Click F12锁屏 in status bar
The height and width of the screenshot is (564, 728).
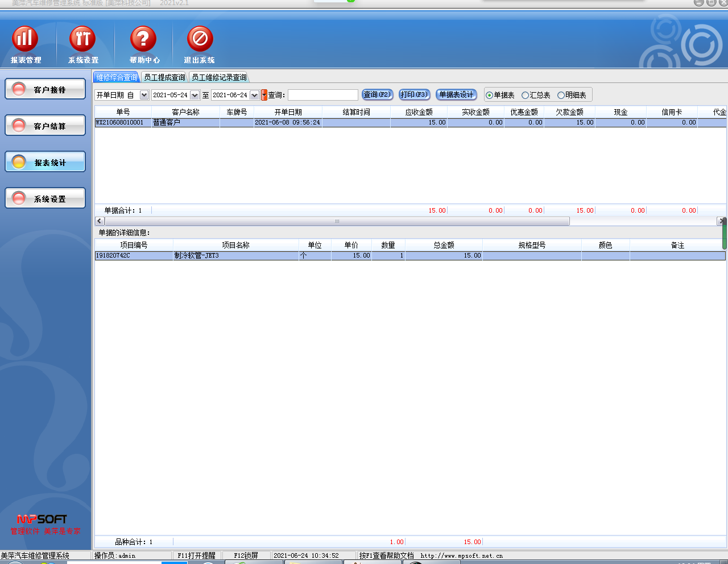tap(246, 555)
